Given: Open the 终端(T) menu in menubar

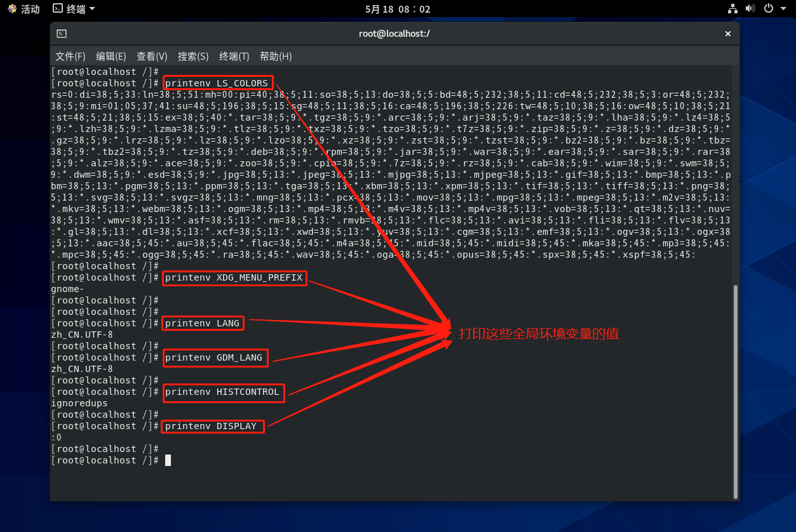Looking at the screenshot, I should click(x=234, y=57).
